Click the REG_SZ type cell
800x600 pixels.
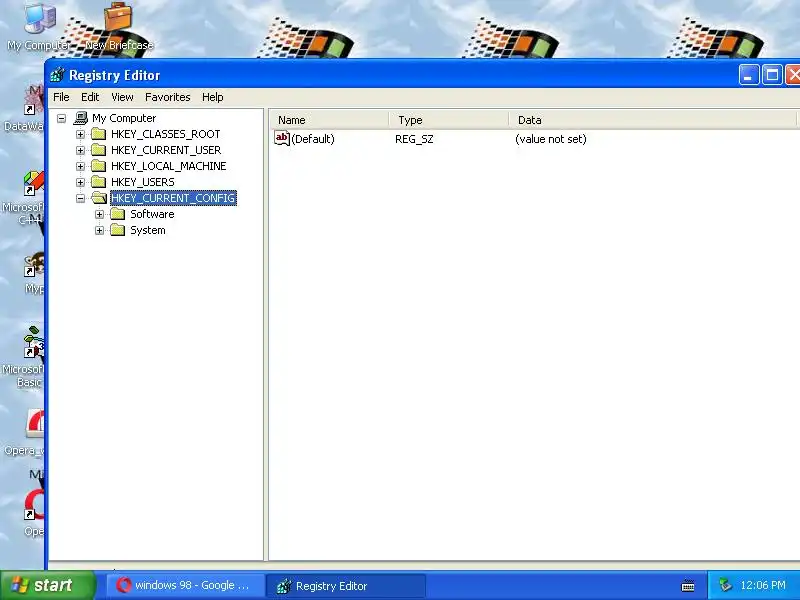[414, 139]
